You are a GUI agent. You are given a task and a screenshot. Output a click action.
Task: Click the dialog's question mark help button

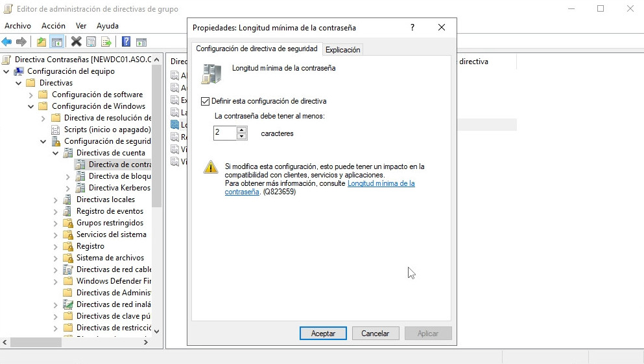tap(412, 28)
